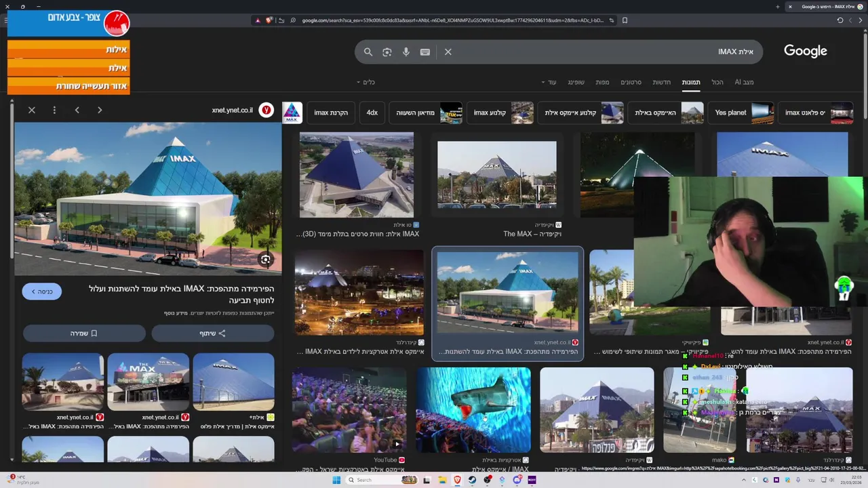
Task: Switch to the סרטונים (Videos) tab
Action: [631, 82]
